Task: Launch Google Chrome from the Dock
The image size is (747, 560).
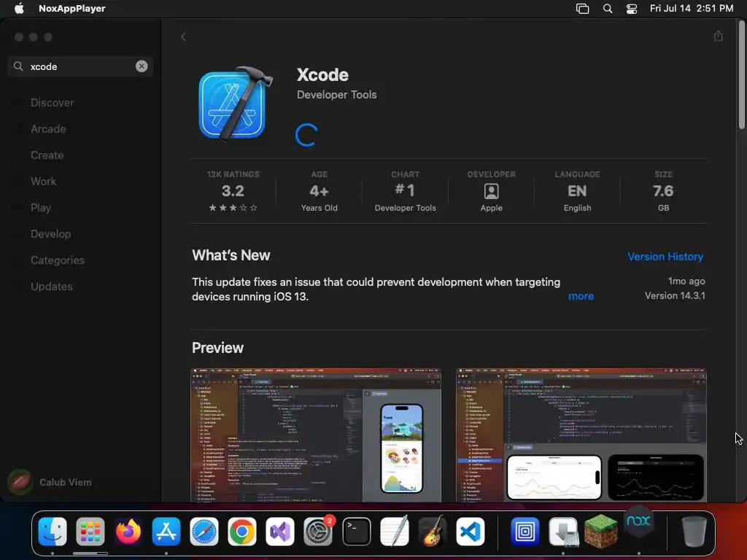Action: [242, 531]
